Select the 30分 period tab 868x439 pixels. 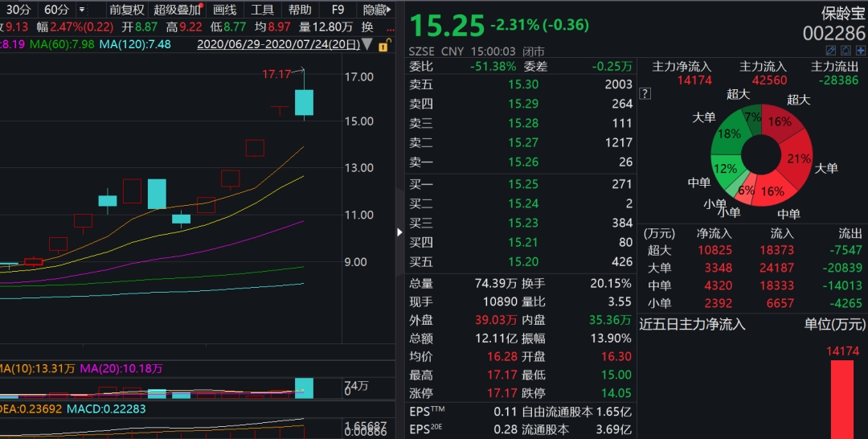(x=18, y=10)
